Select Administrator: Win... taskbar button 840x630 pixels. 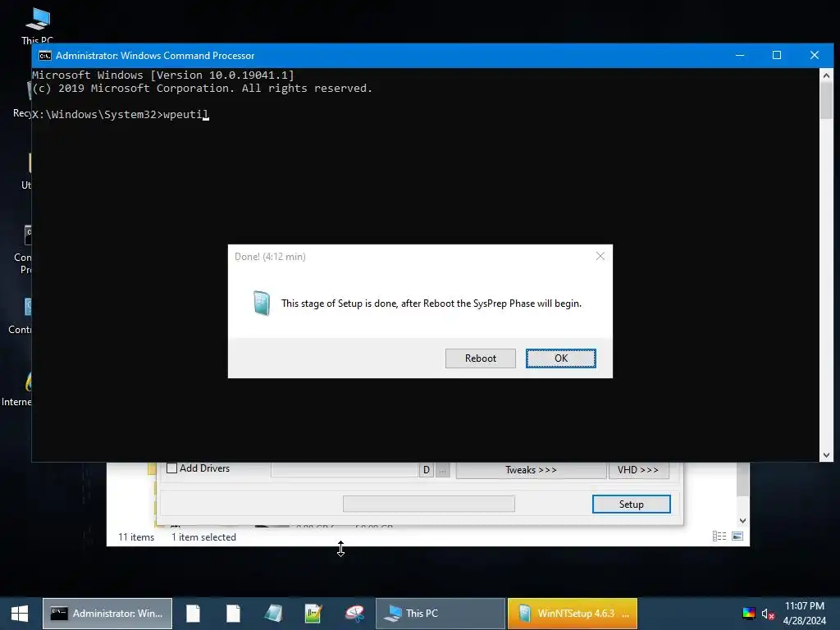point(107,614)
